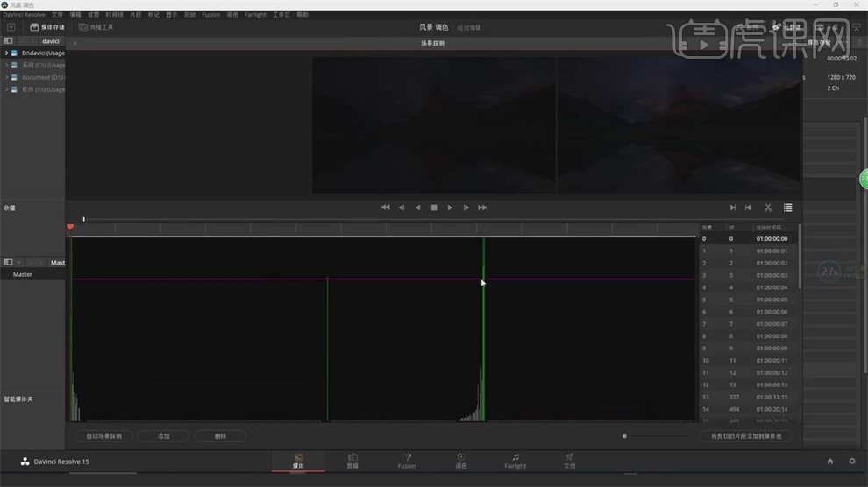Select the cut row 01:00:00:00
The image size is (868, 487).
click(749, 239)
